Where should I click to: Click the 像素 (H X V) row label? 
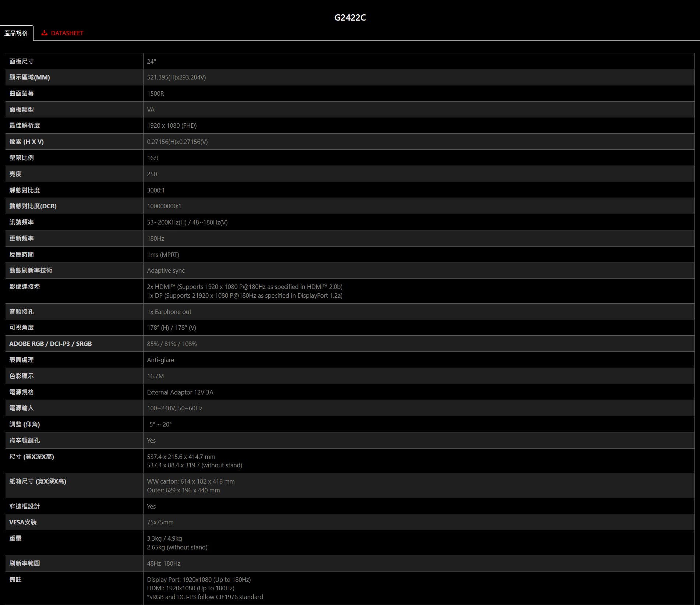point(26,142)
